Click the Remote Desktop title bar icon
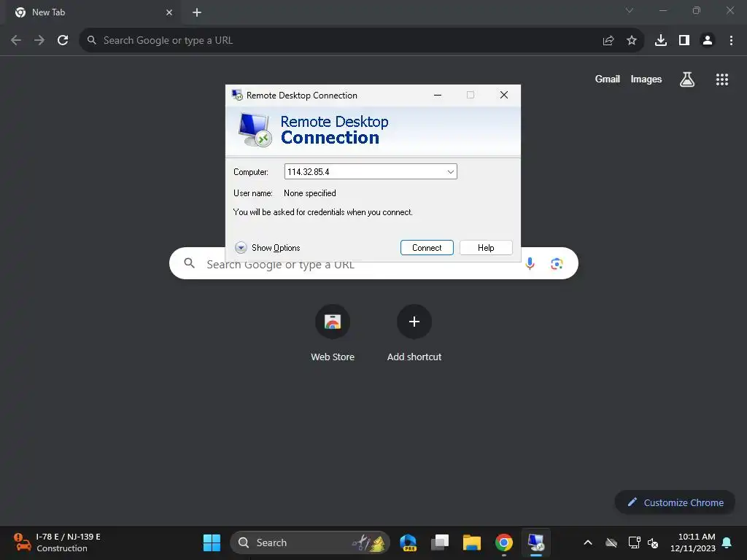 pyautogui.click(x=237, y=96)
